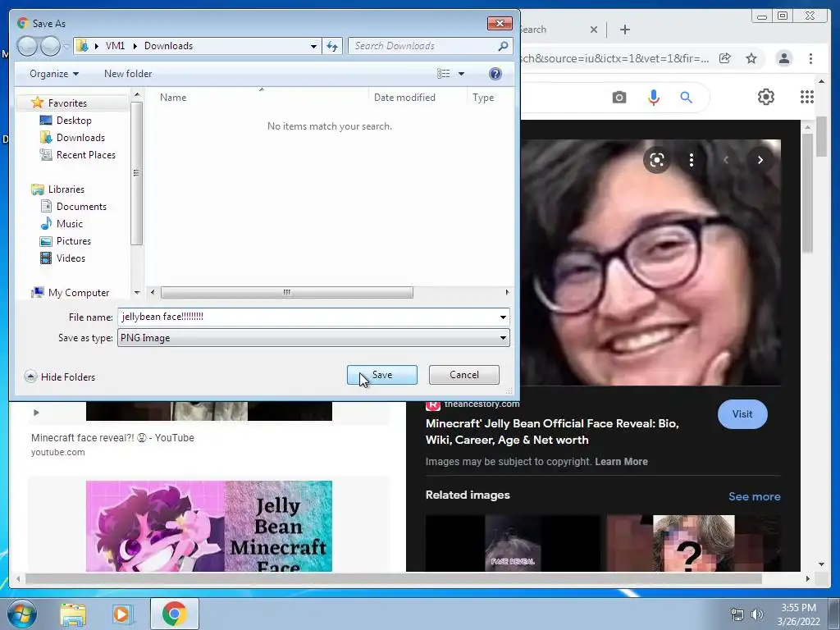Image resolution: width=840 pixels, height=630 pixels.
Task: Click the blue Google search magnifier
Action: pyautogui.click(x=686, y=98)
